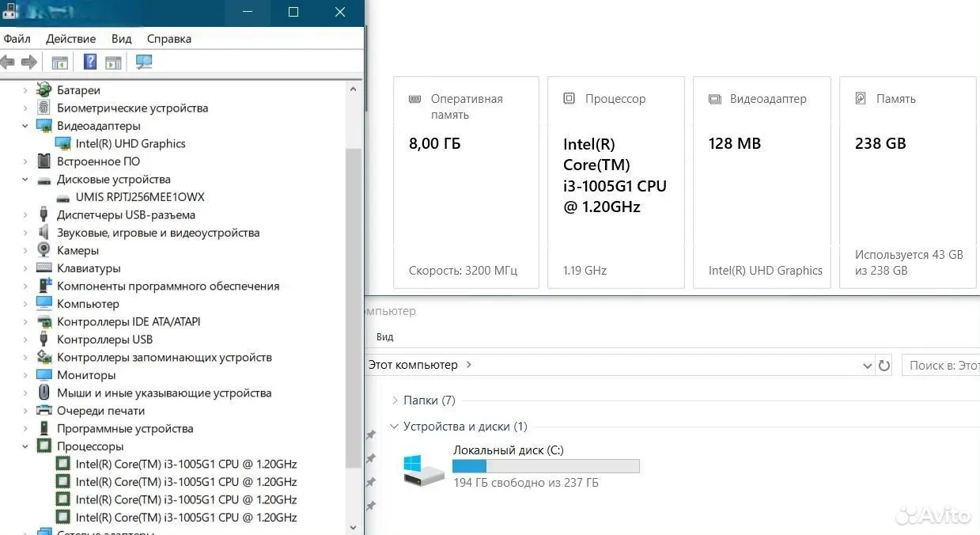The width and height of the screenshot is (980, 535).
Task: Click the refresh icon next to address bar
Action: point(885,366)
